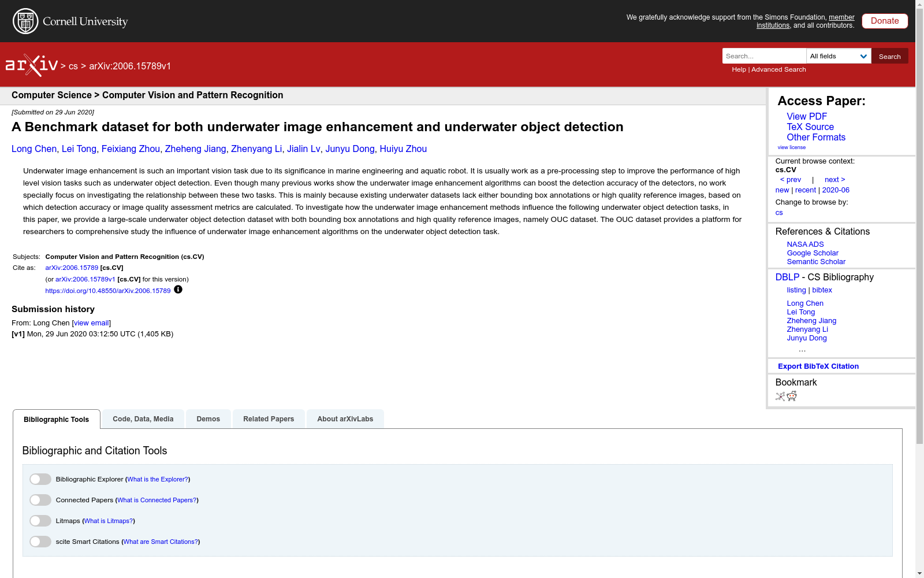The width and height of the screenshot is (924, 578).
Task: Toggle Bibliographic Explorer switch
Action: [x=40, y=479]
